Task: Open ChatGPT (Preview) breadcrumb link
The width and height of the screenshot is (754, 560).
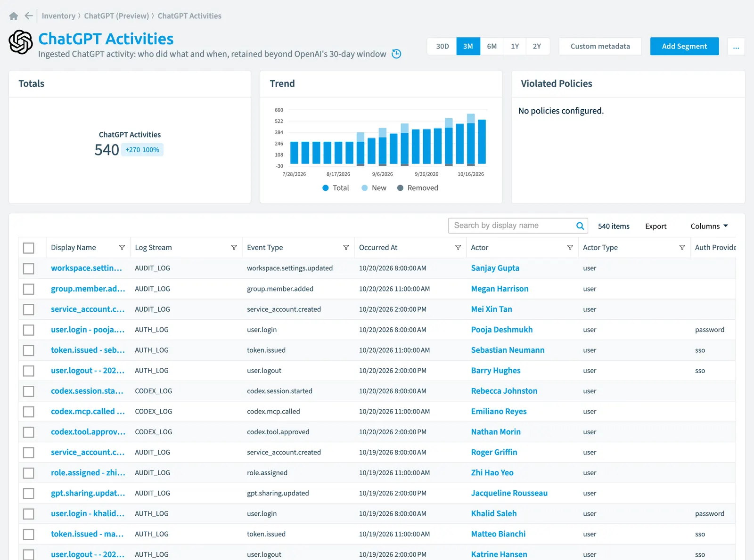Action: [116, 16]
